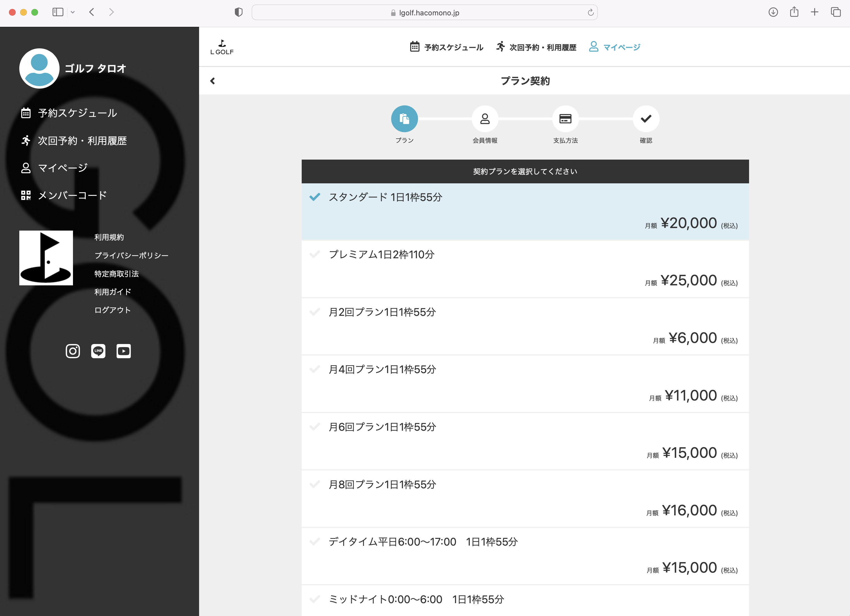Expand the Safari sidebar dropdown chevron
This screenshot has height=616, width=850.
click(x=73, y=12)
